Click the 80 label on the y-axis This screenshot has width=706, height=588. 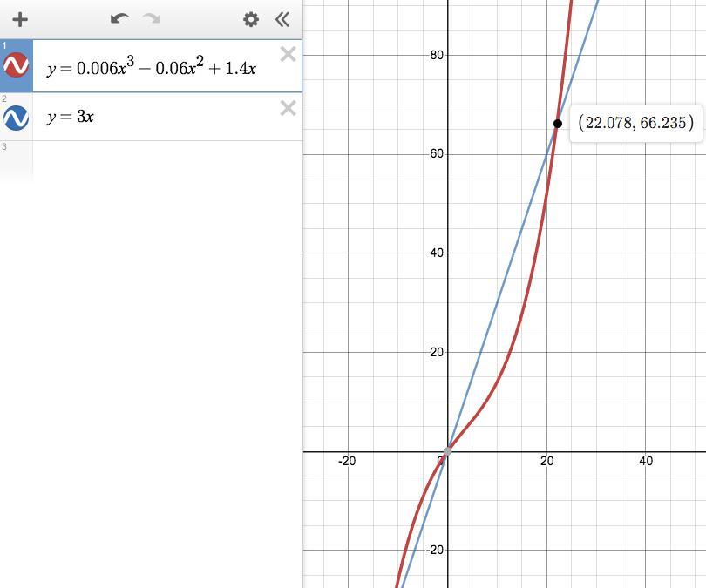pos(437,55)
